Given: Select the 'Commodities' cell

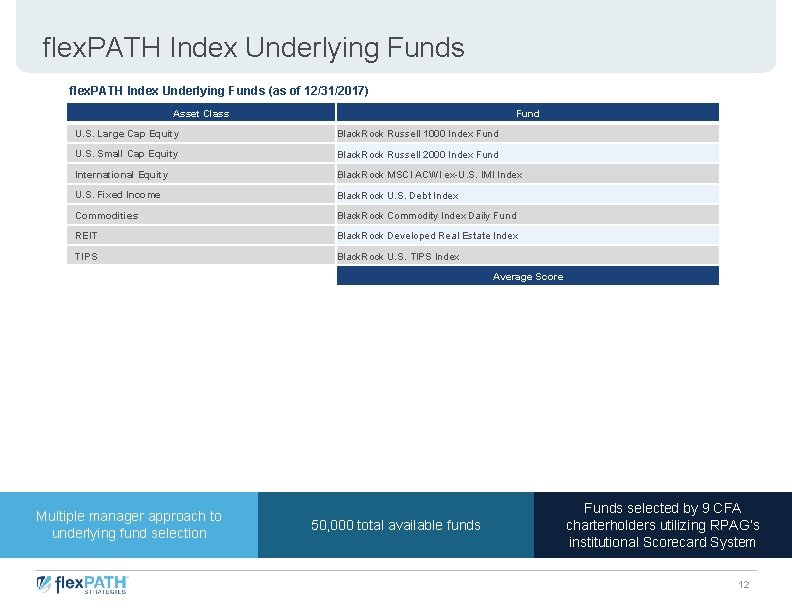Looking at the screenshot, I should (201, 215).
